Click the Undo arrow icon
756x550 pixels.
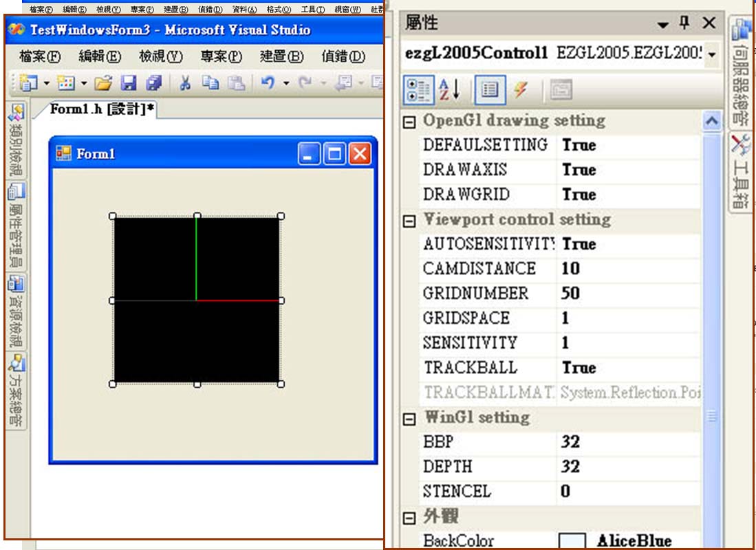point(268,83)
